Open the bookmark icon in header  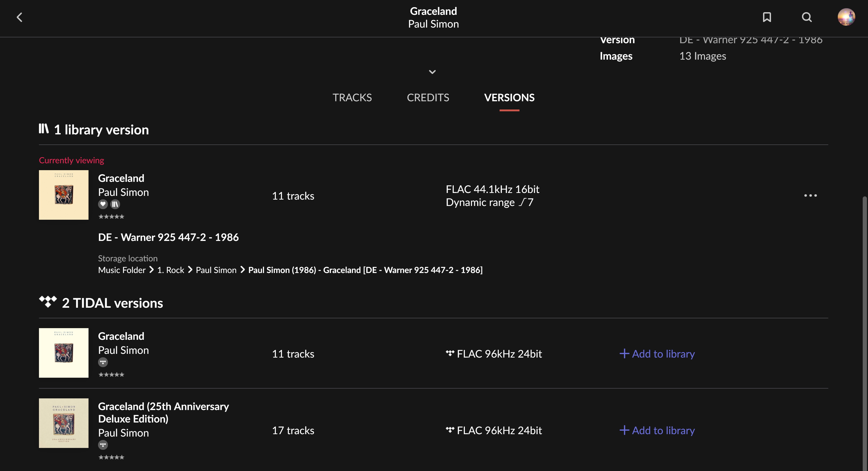[x=767, y=17]
